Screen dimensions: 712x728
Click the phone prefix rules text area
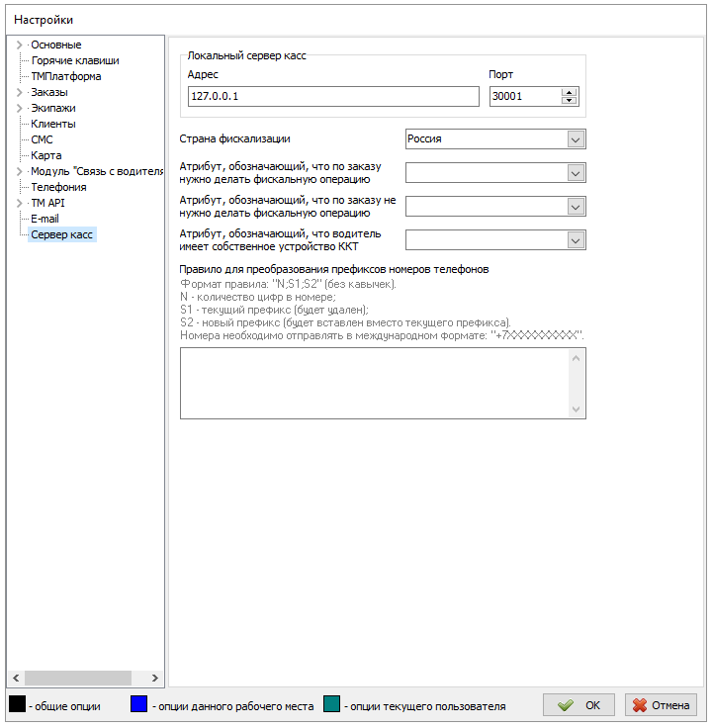374,383
